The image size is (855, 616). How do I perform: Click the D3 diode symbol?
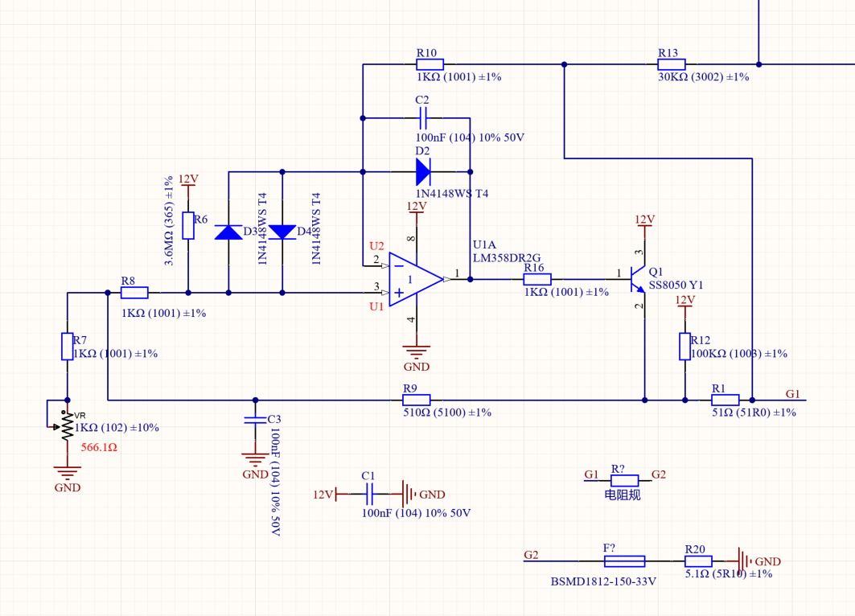[x=228, y=232]
